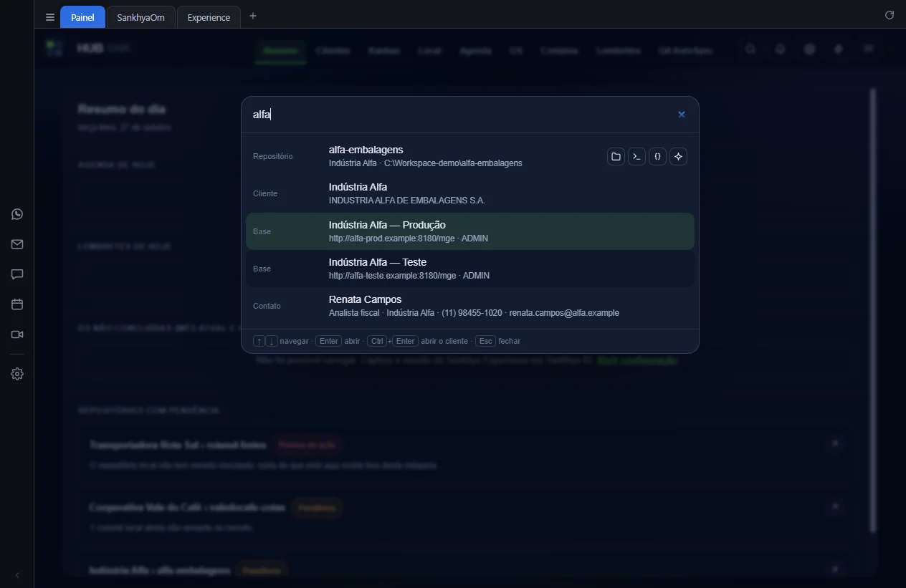Click the Esc key hint in footer
906x588 pixels.
pos(486,341)
